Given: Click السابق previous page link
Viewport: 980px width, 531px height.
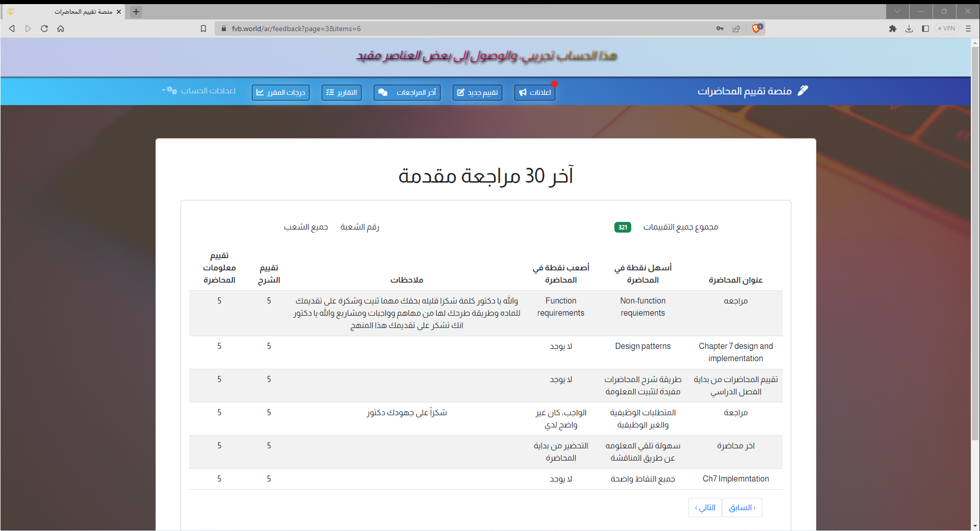Looking at the screenshot, I should click(742, 508).
